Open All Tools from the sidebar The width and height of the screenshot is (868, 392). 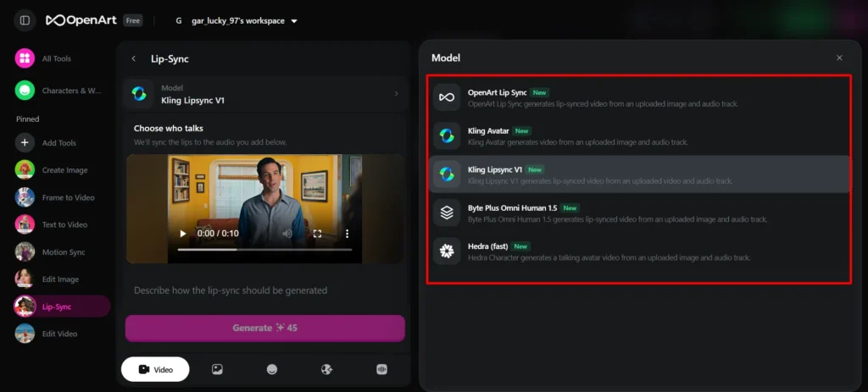click(x=56, y=58)
